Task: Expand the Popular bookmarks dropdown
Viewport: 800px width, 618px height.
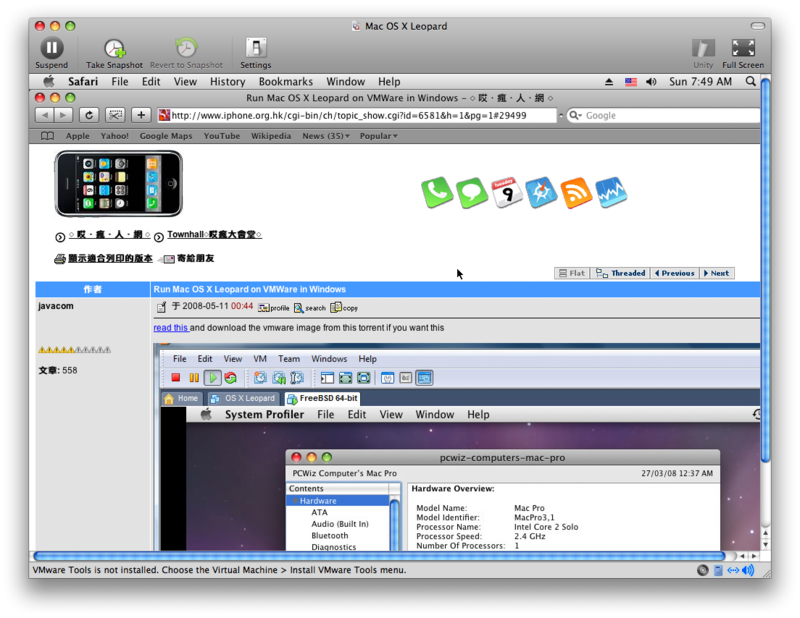Action: click(378, 136)
